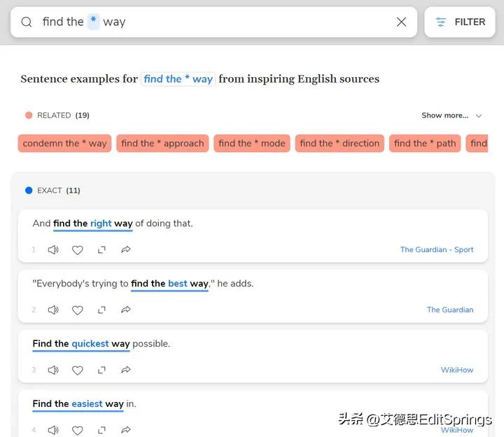The image size is (504, 437).
Task: Click the search magnifier icon
Action: [x=27, y=22]
